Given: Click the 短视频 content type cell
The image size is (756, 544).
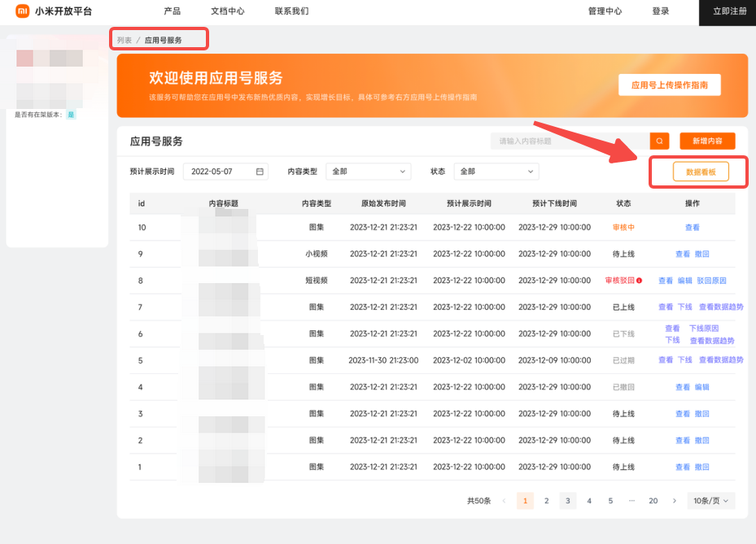Looking at the screenshot, I should pyautogui.click(x=317, y=281).
